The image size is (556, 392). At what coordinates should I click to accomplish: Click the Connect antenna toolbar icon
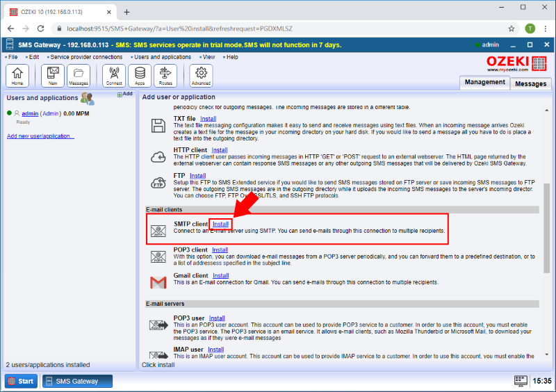coord(114,76)
